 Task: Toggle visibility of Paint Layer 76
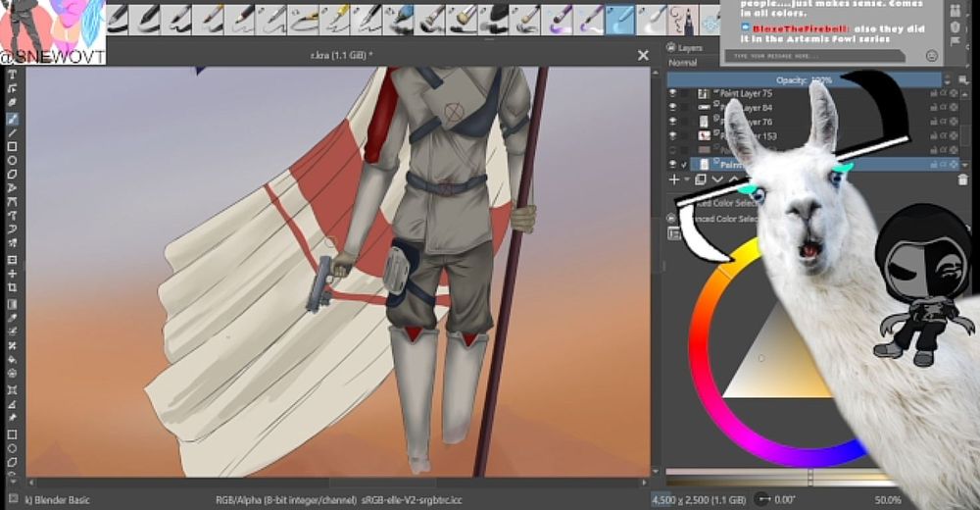tap(673, 122)
